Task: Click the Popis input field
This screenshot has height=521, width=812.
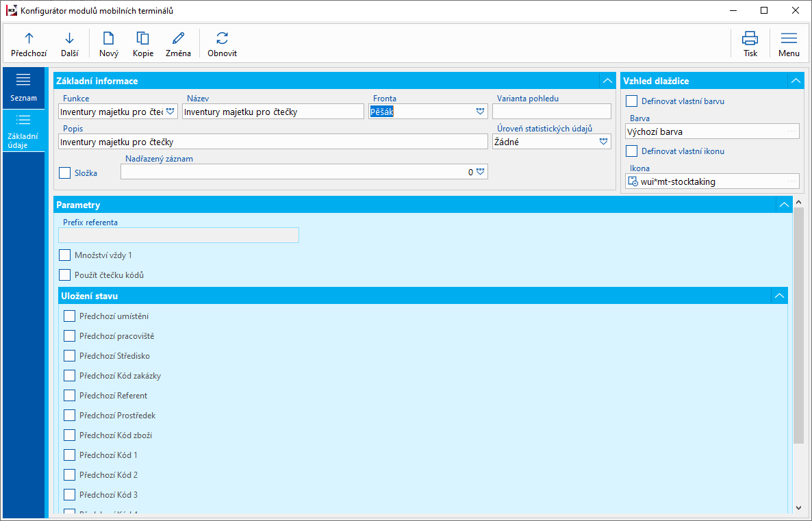Action: click(273, 142)
